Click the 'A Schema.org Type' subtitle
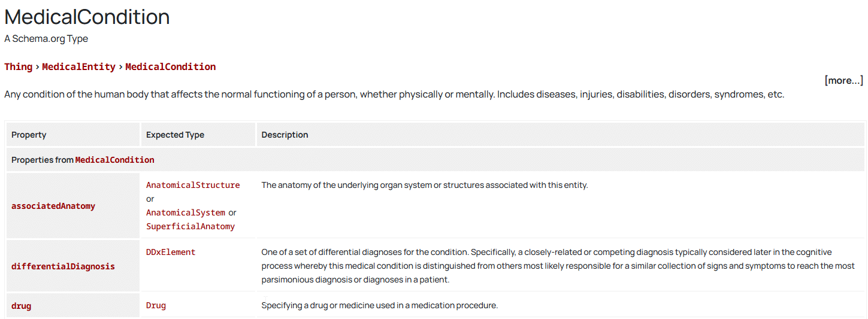Image resolution: width=868 pixels, height=319 pixels. click(46, 39)
